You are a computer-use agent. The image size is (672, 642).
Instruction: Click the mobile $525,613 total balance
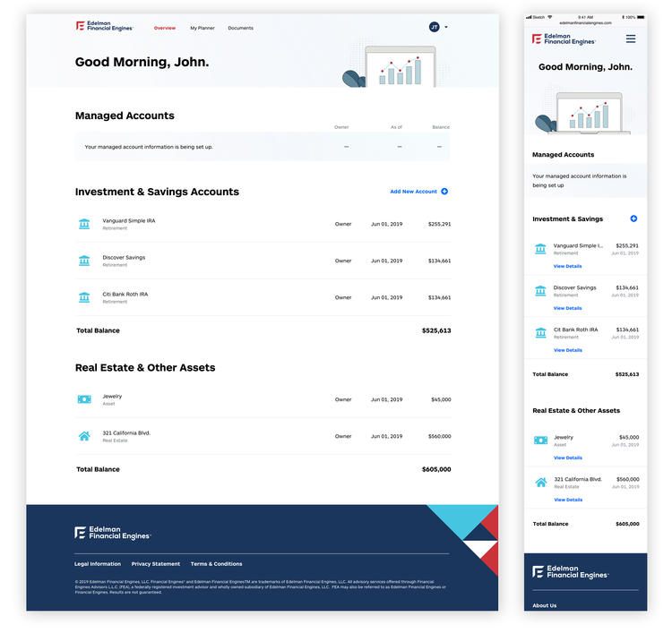point(627,374)
